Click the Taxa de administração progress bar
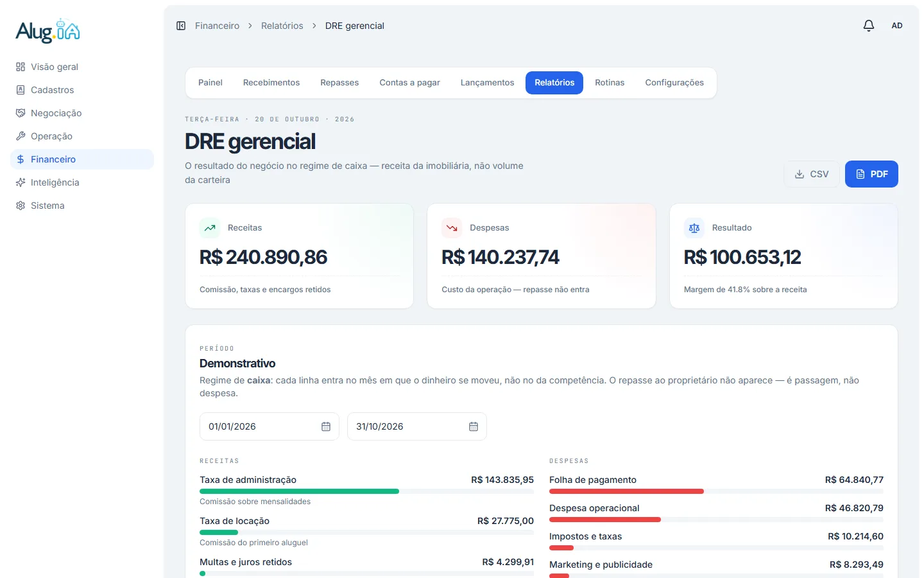Screen dimensions: 924x578 click(366, 491)
